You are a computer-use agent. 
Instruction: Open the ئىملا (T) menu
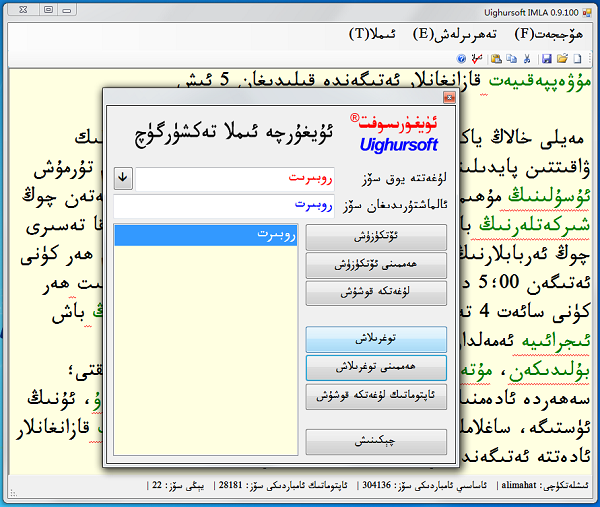pyautogui.click(x=372, y=34)
